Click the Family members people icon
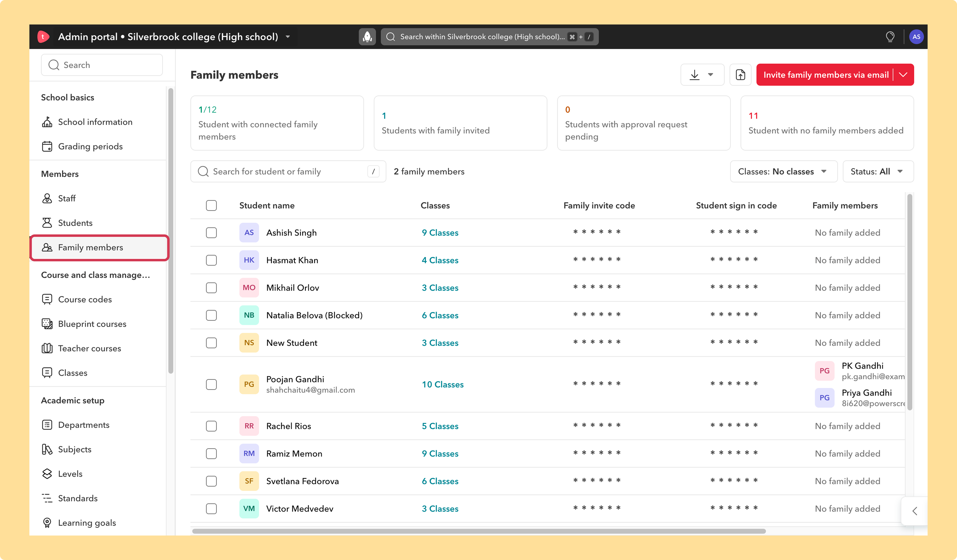 coord(47,248)
